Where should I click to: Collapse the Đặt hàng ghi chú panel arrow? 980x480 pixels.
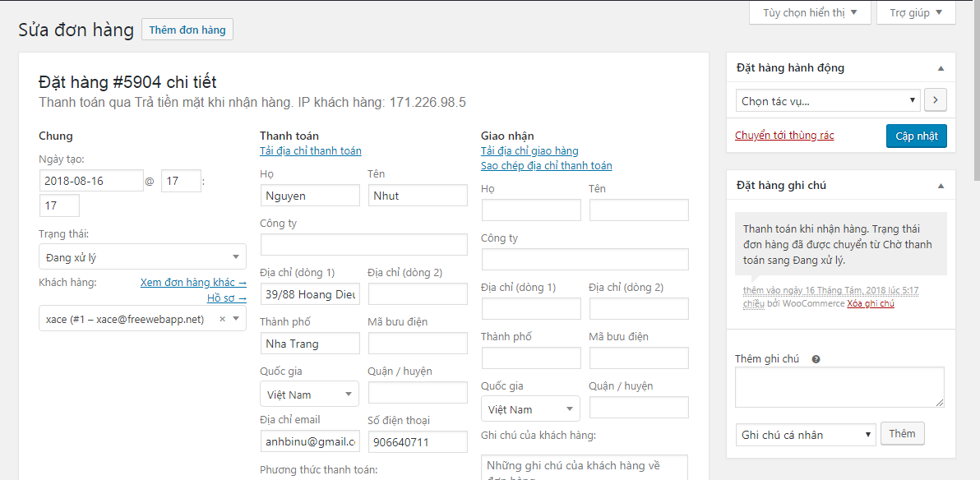941,186
